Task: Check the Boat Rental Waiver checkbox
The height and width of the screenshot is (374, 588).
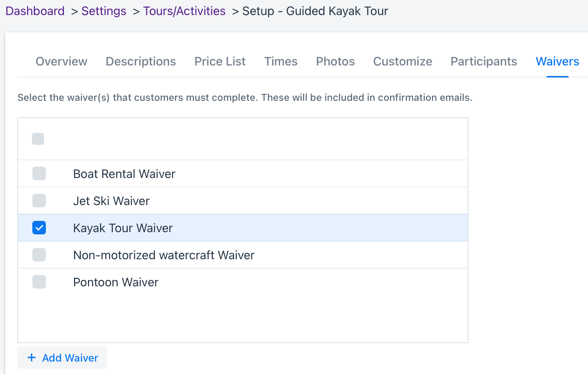Action: click(x=39, y=173)
